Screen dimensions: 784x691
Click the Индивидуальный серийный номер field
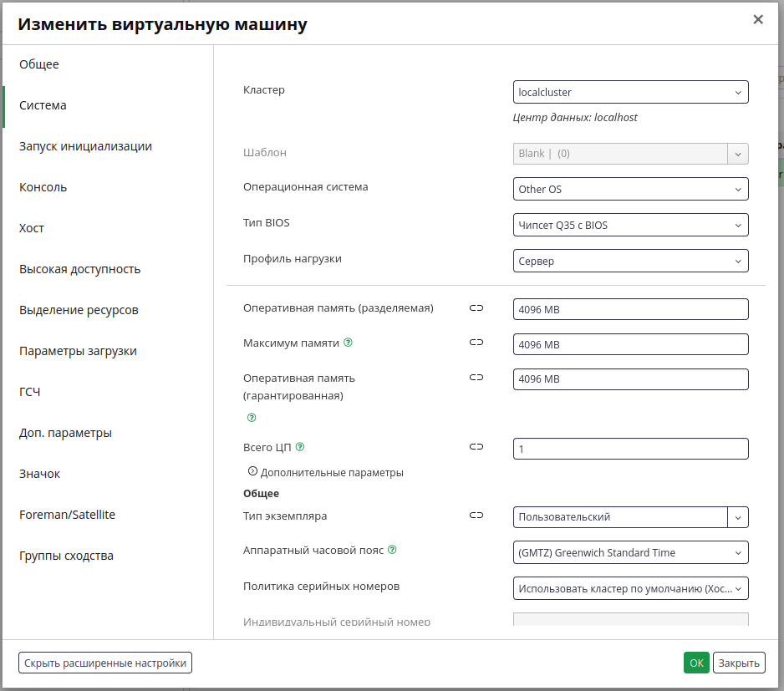tap(630, 619)
